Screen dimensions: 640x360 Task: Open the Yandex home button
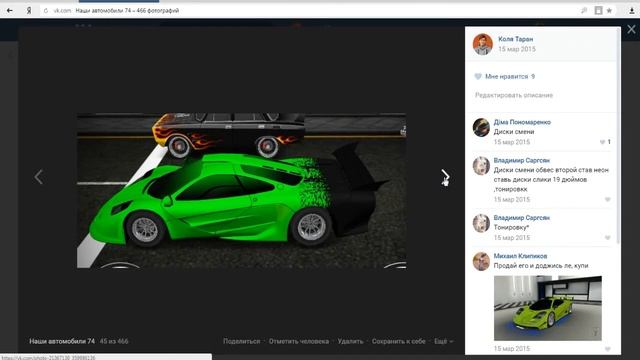[29, 11]
